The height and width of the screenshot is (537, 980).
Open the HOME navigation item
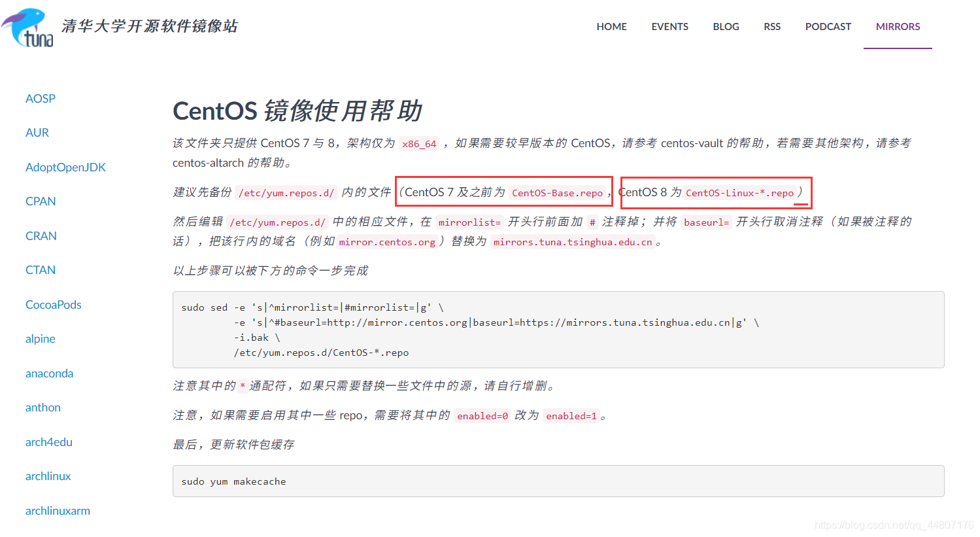pyautogui.click(x=611, y=27)
